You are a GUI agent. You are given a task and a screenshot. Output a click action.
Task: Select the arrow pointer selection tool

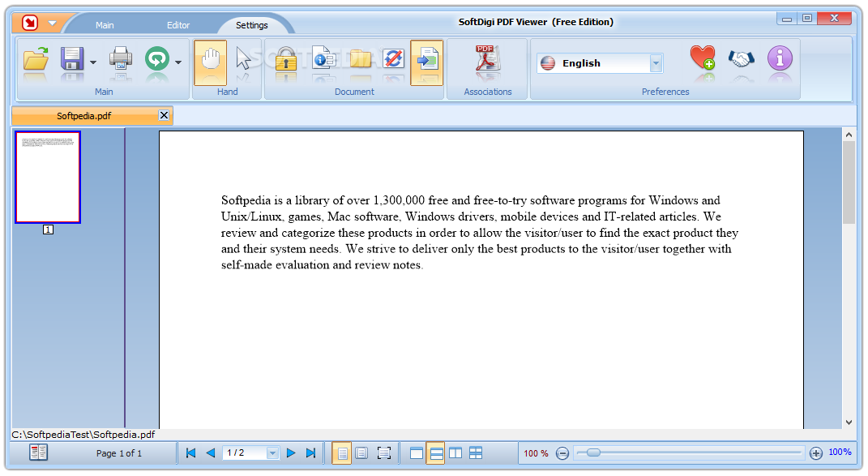244,58
